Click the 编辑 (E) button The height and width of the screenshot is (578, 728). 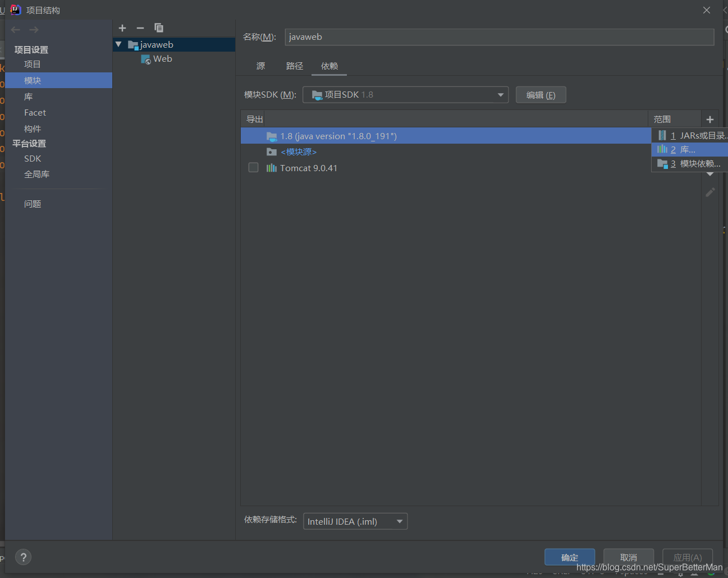pos(541,95)
